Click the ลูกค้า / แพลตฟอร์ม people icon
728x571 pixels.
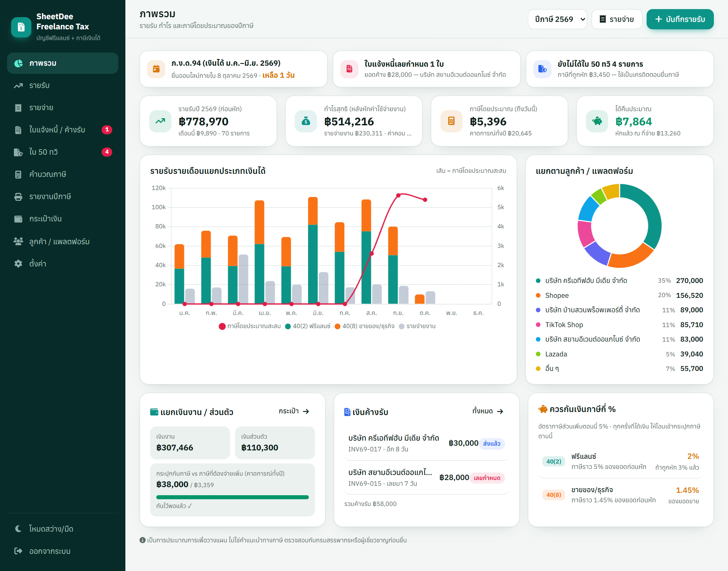pyautogui.click(x=18, y=242)
